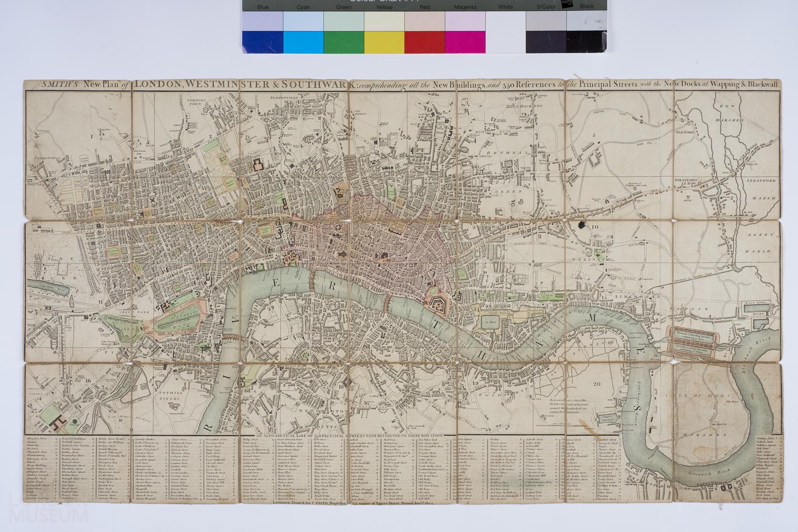Select the saturated green colour swatch
Viewport: 798px width, 532px height.
[343, 42]
